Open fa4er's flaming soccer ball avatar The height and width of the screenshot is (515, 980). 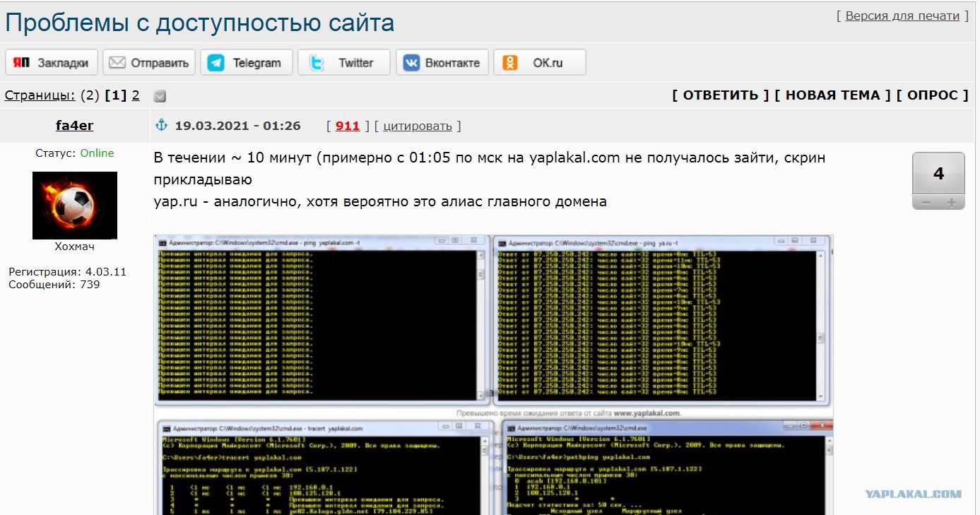click(75, 205)
